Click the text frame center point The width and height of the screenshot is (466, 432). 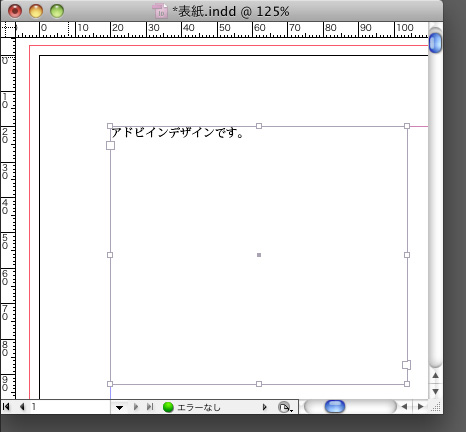tap(259, 255)
